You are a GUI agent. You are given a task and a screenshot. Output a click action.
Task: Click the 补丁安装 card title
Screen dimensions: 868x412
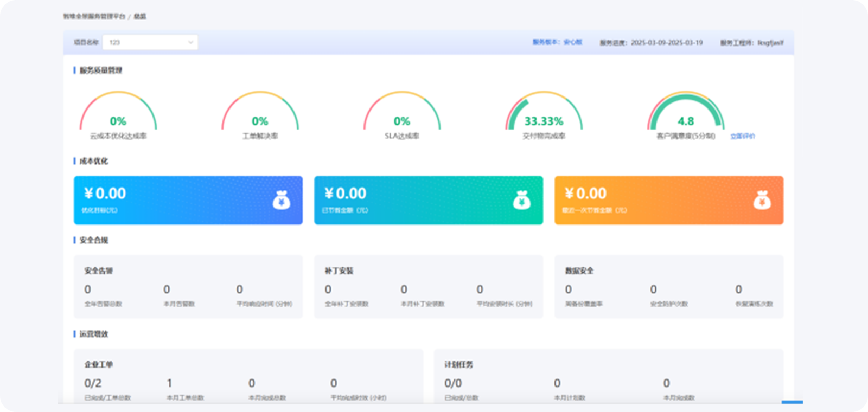pyautogui.click(x=339, y=271)
